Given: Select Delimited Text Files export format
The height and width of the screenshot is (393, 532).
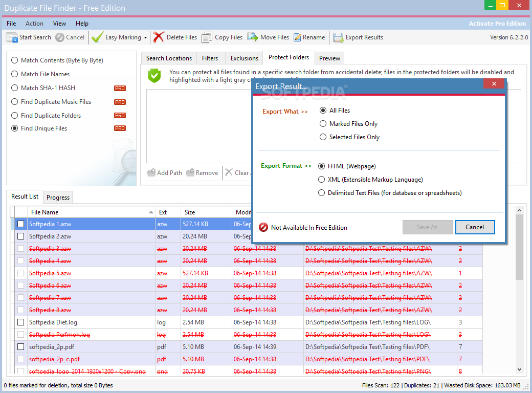Looking at the screenshot, I should pyautogui.click(x=321, y=193).
